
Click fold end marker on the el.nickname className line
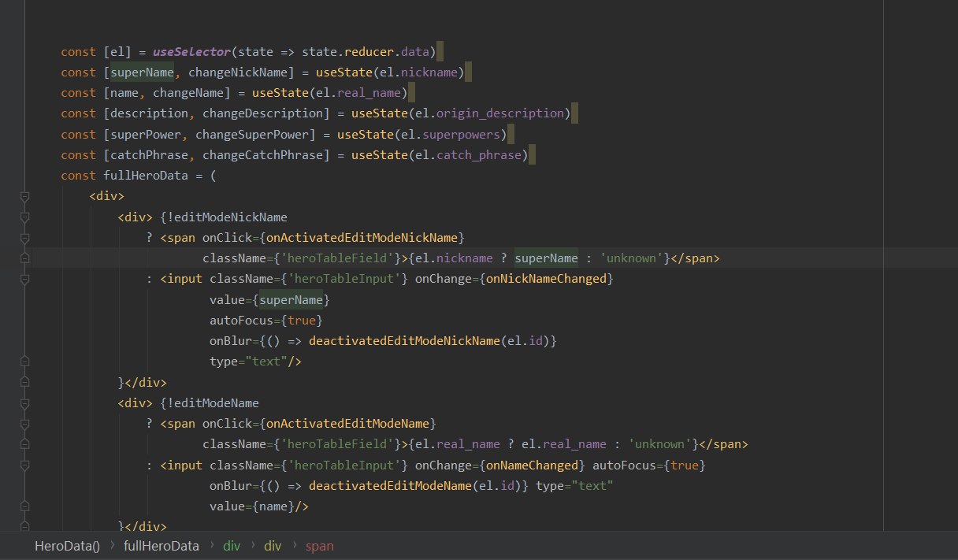24,258
